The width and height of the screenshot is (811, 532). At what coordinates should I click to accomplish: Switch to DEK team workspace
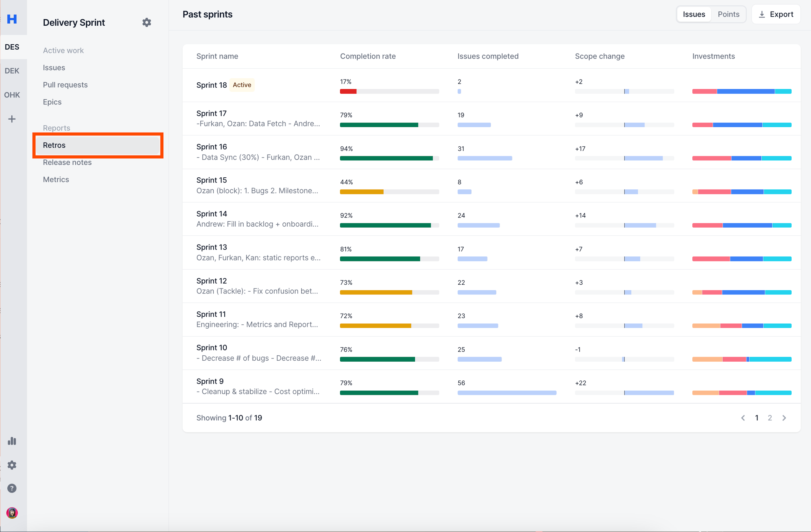coord(12,71)
